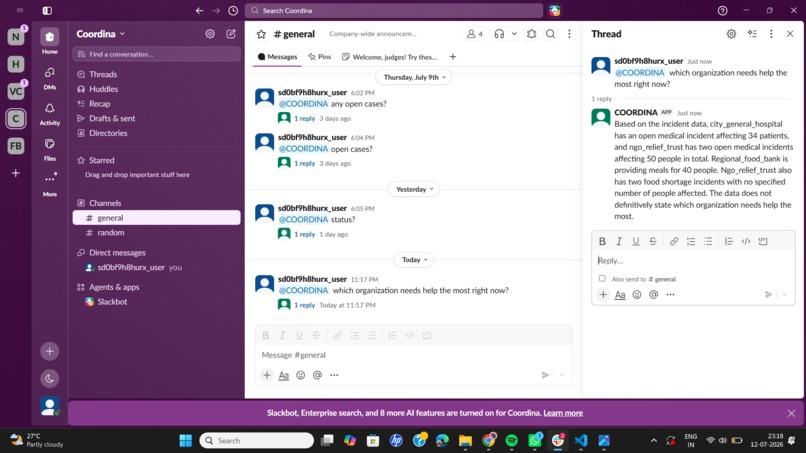The width and height of the screenshot is (806, 453).
Task: Expand the 'Yesterday' date dropdown
Action: click(414, 189)
